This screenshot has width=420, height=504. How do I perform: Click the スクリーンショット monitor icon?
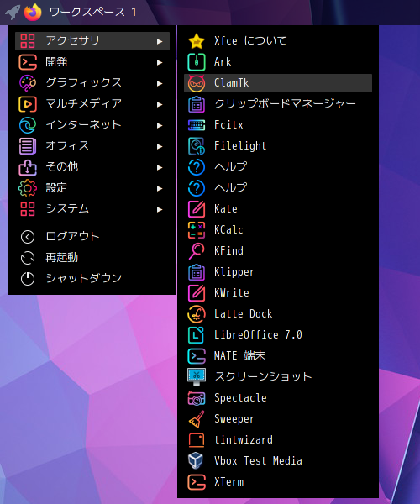pyautogui.click(x=197, y=377)
